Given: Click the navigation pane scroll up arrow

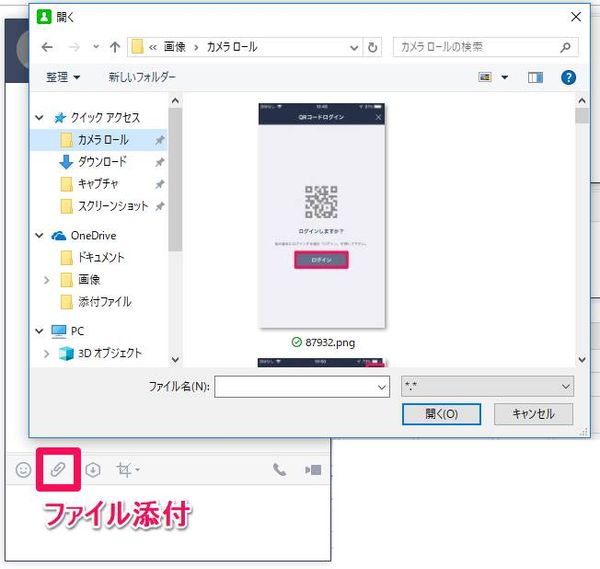Looking at the screenshot, I should 175,101.
